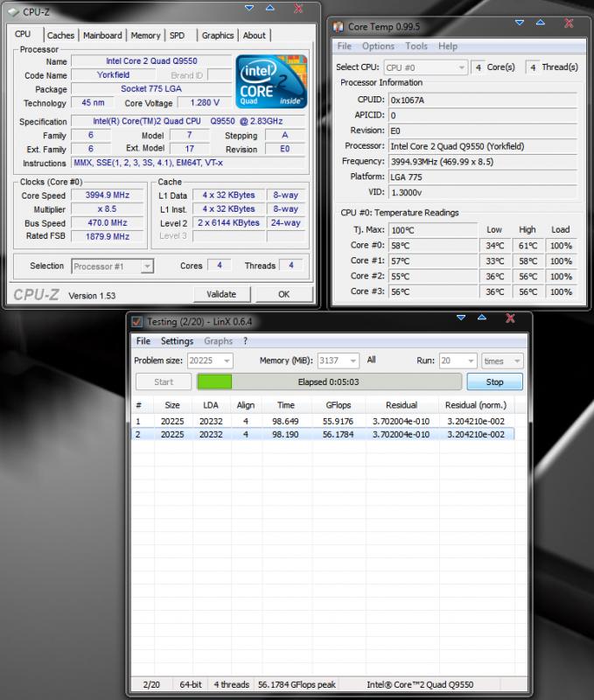Click the LinX title bar icon
594x700 pixels.
(x=137, y=321)
